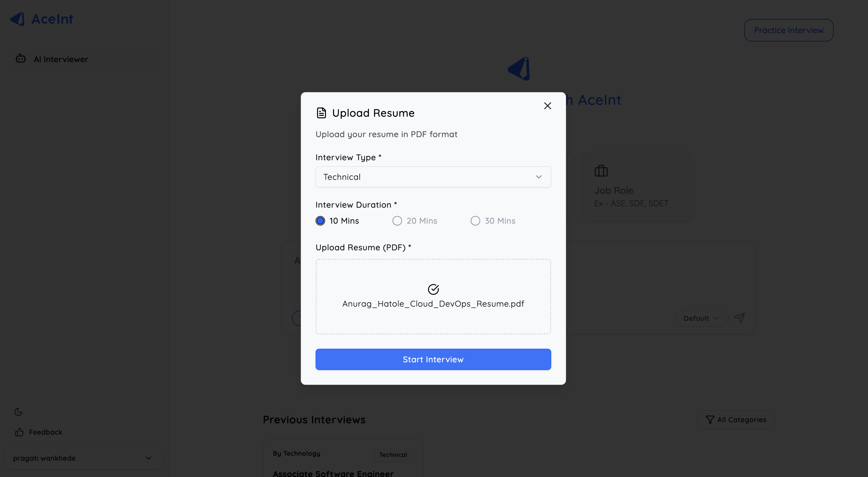Open the AI Interviewer sidebar item
The image size is (868, 477).
(83, 59)
